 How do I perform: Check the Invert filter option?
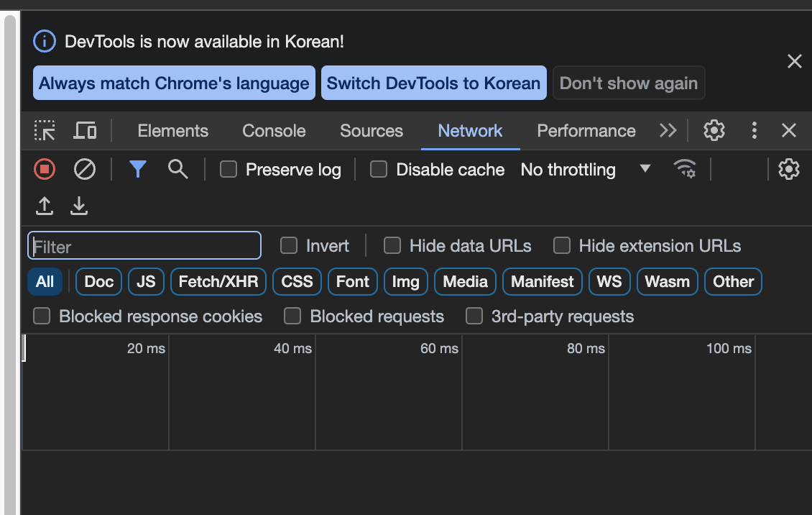coord(288,245)
